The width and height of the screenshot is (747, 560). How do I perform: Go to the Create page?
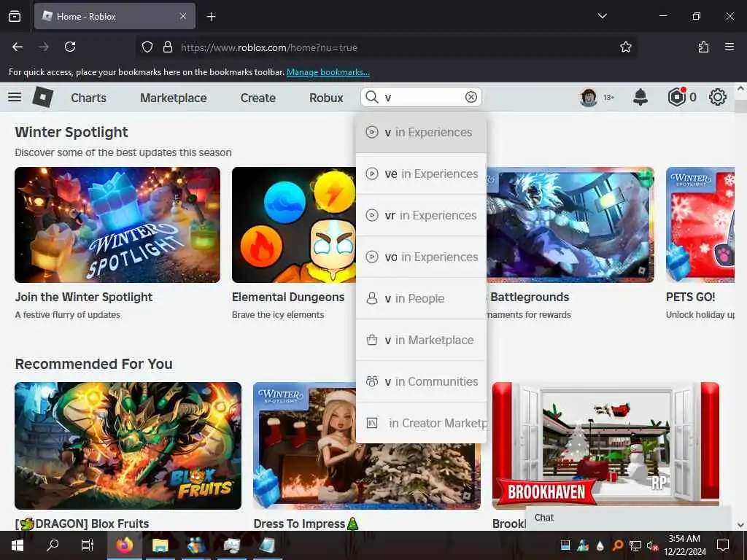point(258,98)
